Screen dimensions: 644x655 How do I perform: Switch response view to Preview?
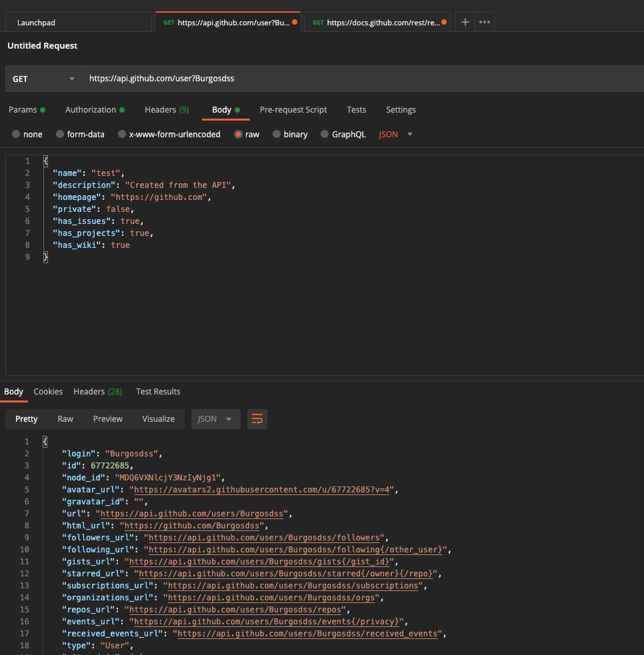pos(108,419)
